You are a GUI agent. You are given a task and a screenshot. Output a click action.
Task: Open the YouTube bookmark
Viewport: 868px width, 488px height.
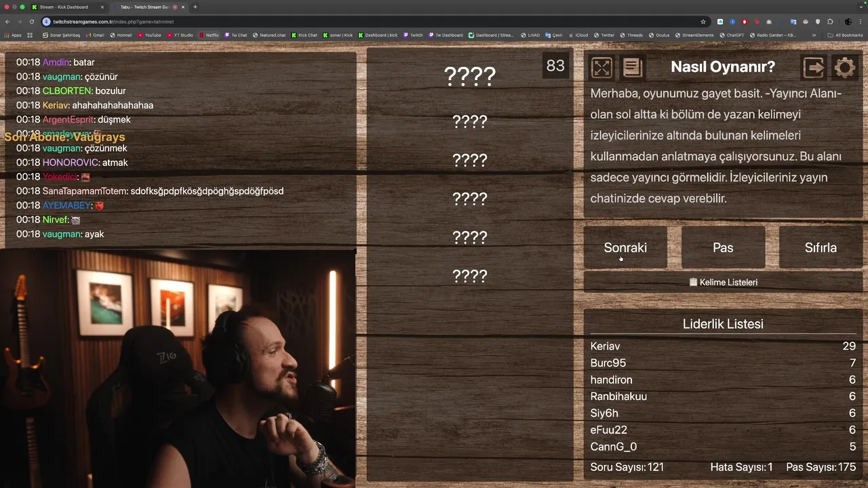tap(149, 35)
